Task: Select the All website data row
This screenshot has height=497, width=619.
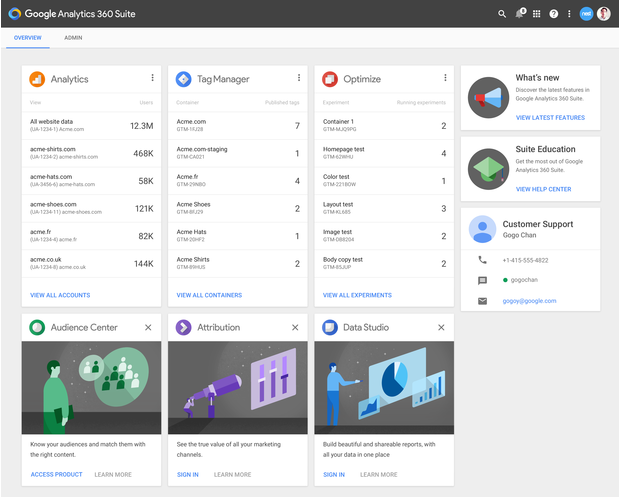Action: (x=91, y=126)
